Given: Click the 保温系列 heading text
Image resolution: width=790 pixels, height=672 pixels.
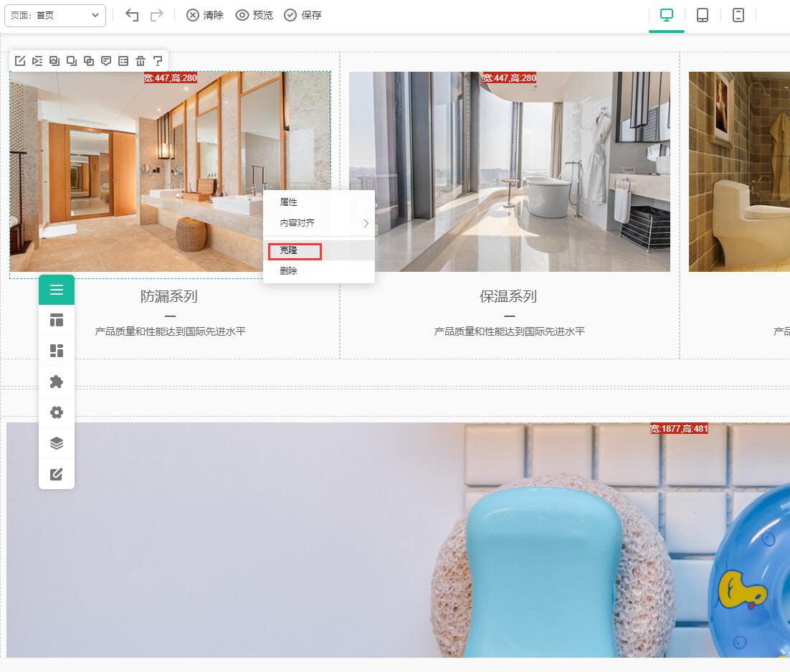Looking at the screenshot, I should (x=508, y=296).
